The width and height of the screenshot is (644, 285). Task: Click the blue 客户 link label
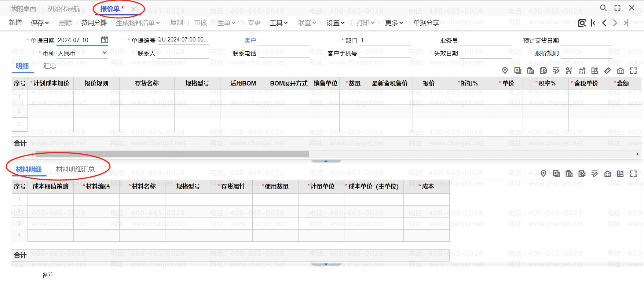pyautogui.click(x=250, y=40)
